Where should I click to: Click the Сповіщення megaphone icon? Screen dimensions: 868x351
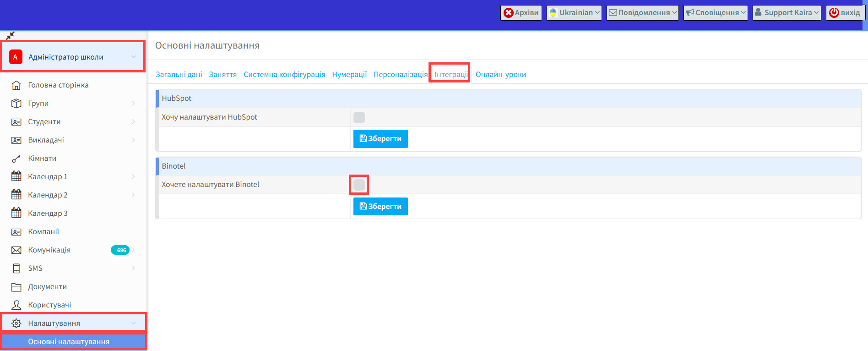click(x=690, y=13)
